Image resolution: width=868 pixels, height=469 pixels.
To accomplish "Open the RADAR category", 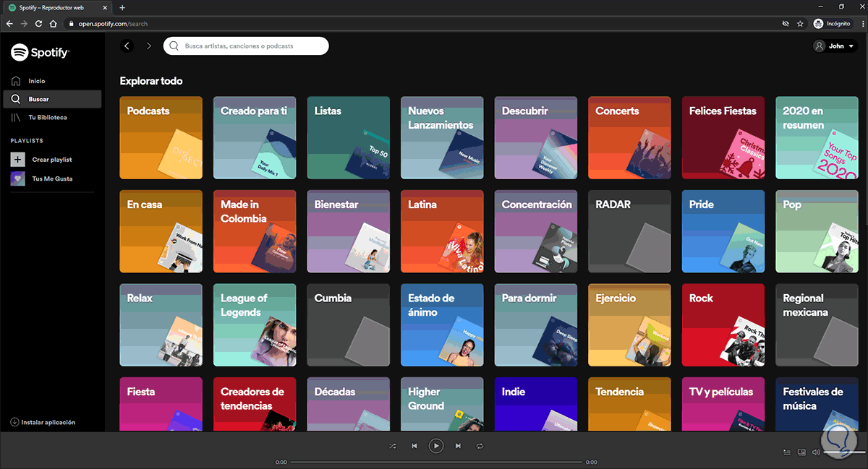I will pyautogui.click(x=629, y=231).
